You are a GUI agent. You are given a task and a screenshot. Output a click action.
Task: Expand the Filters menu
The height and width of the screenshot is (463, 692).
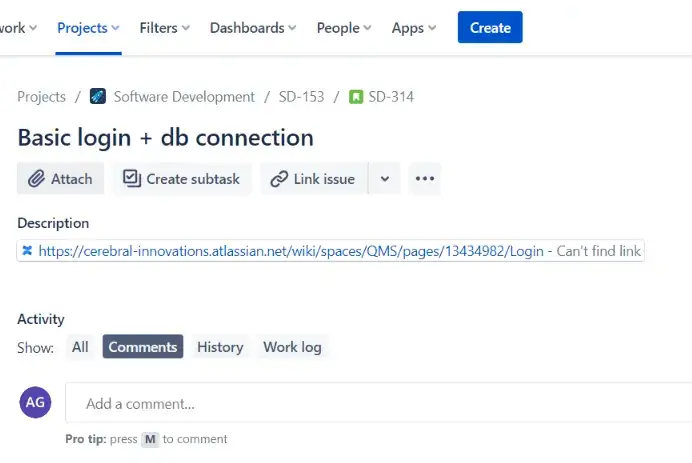[166, 28]
